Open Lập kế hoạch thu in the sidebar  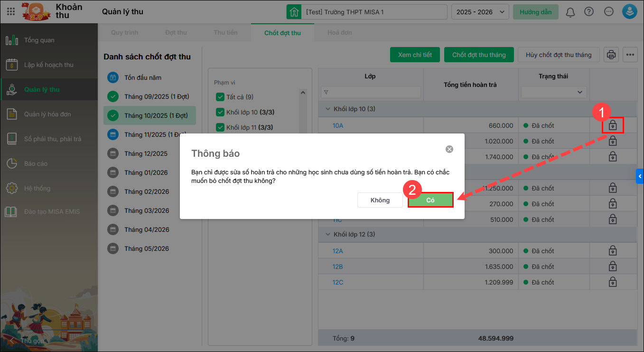point(49,65)
